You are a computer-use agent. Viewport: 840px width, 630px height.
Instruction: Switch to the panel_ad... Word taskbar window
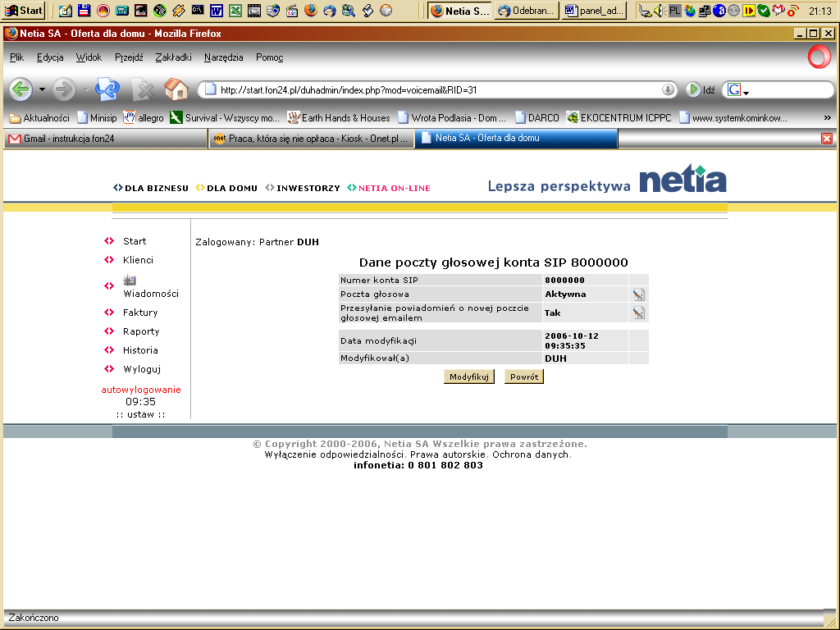click(594, 11)
